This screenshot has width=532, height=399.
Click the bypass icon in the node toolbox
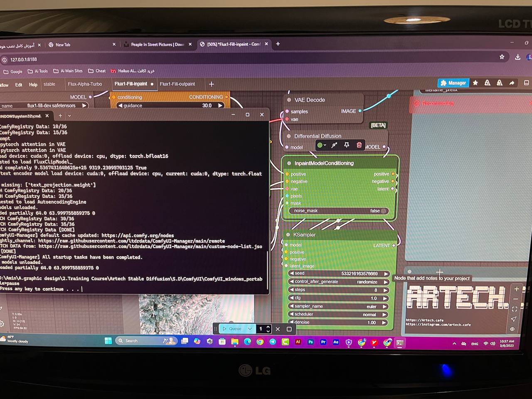click(x=334, y=145)
